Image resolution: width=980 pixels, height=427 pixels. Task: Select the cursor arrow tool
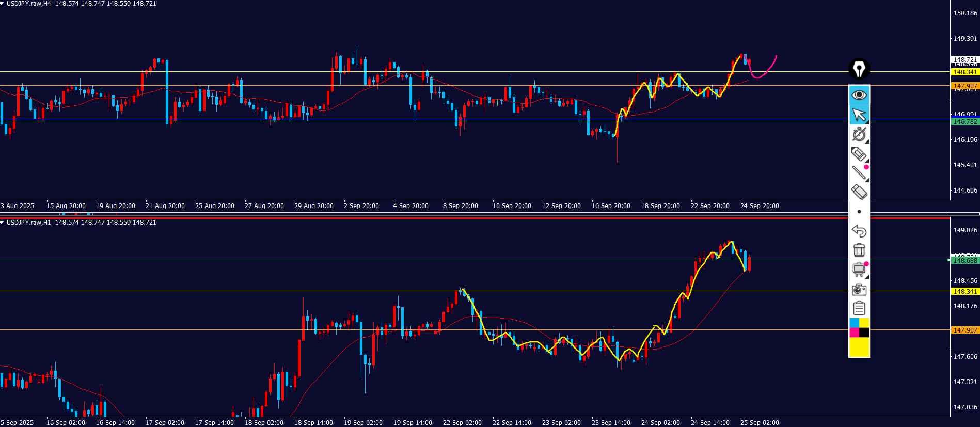point(859,115)
